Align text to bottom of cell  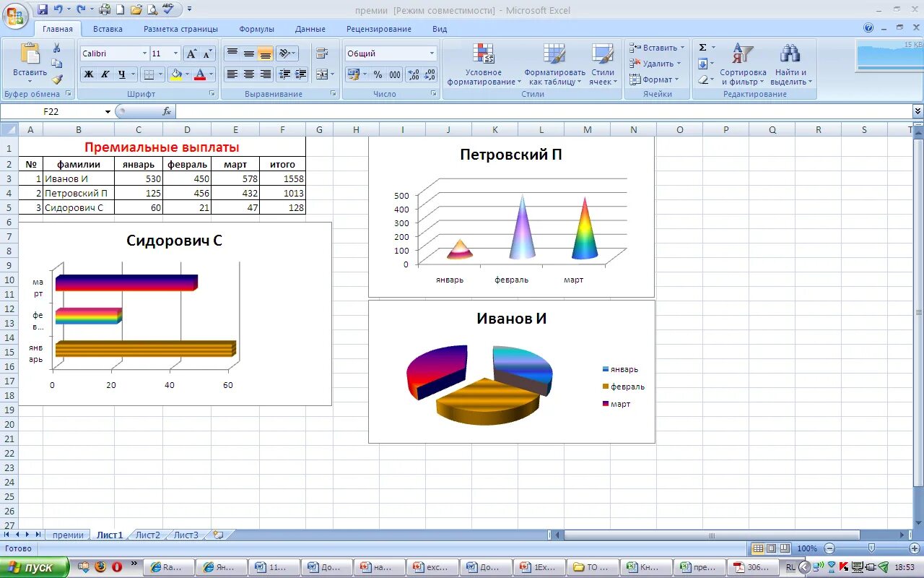[x=265, y=53]
